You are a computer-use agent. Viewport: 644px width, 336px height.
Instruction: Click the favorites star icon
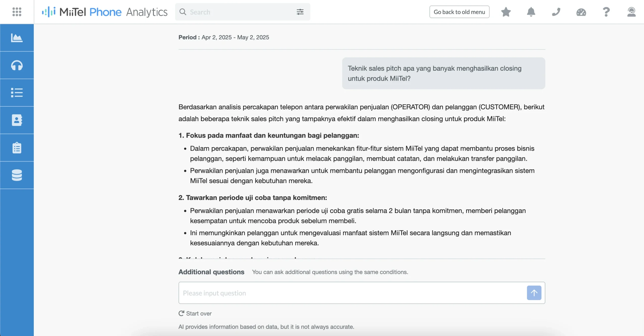tap(506, 12)
